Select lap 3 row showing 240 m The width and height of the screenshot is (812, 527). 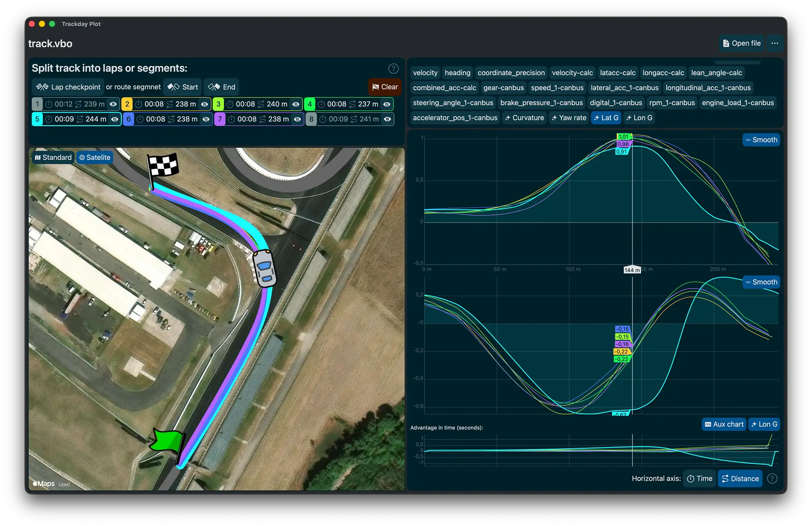tap(258, 104)
